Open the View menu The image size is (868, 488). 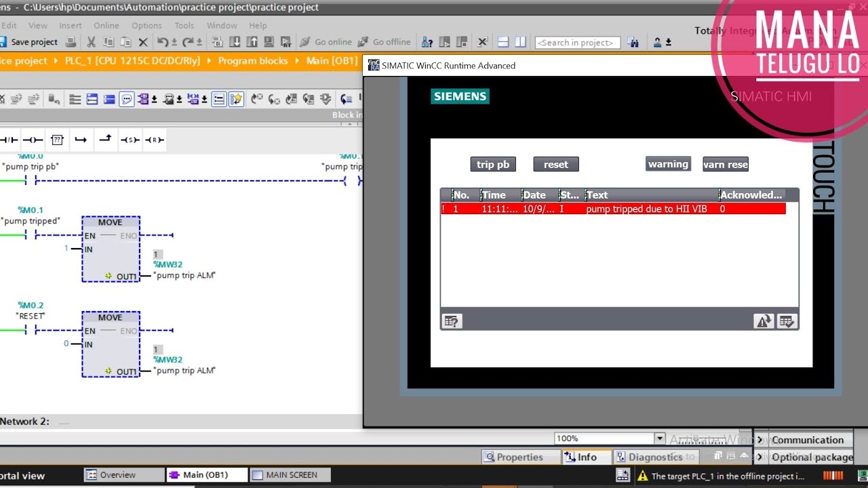tap(38, 26)
